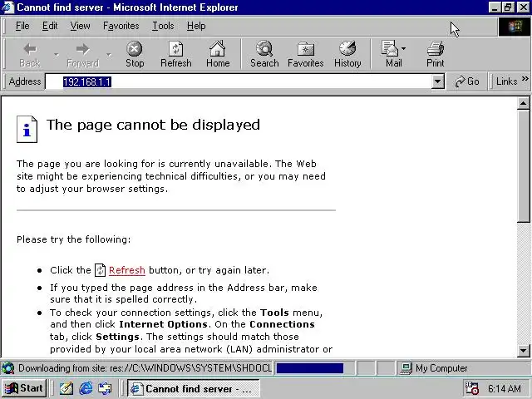Click the address field showing 192.168.1.1
Image resolution: width=532 pixels, height=399 pixels.
pyautogui.click(x=239, y=81)
